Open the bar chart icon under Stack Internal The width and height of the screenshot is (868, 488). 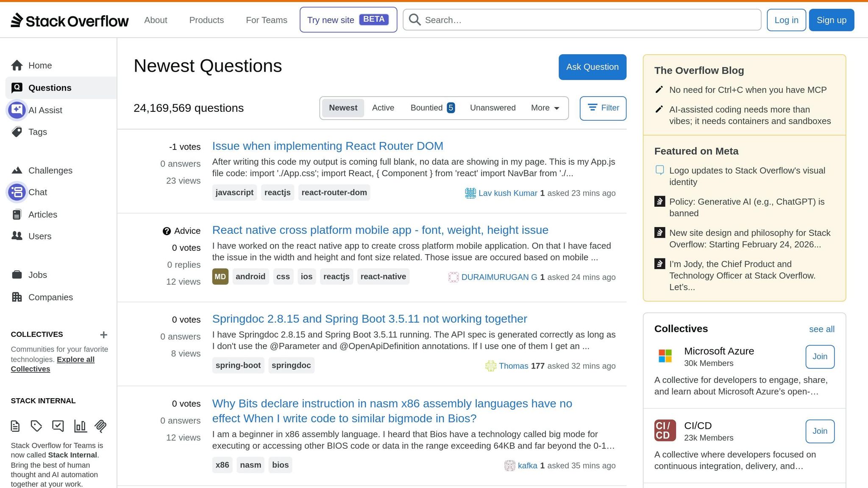80,426
